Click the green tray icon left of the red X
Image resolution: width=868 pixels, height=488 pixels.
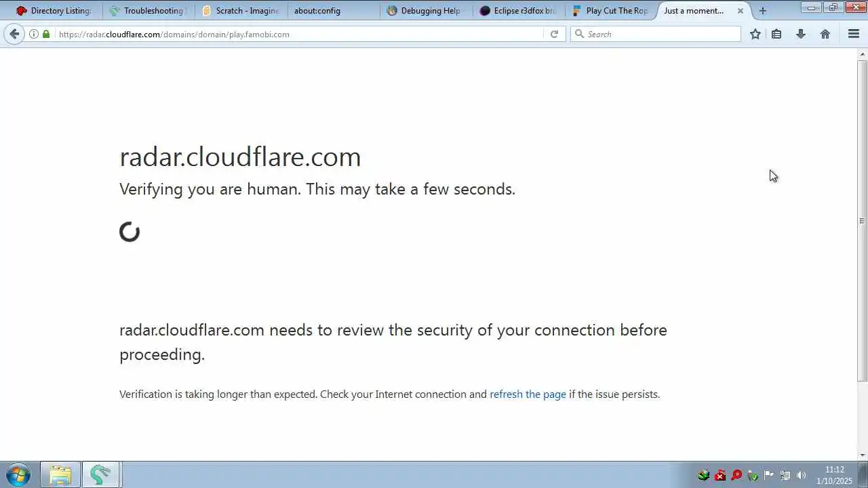[704, 475]
